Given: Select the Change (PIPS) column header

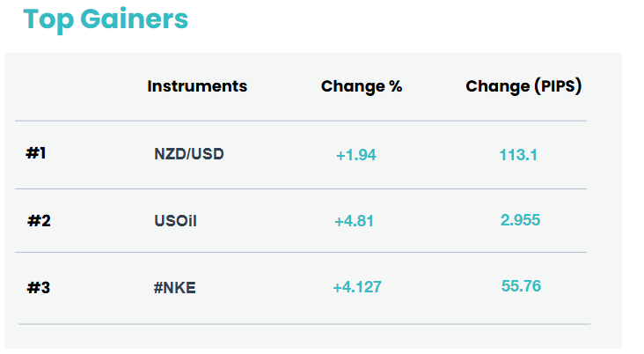Looking at the screenshot, I should point(523,86).
